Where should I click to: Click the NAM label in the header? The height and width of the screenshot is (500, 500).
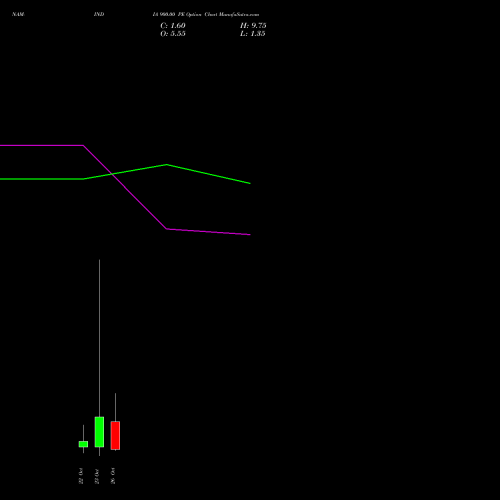click(x=18, y=14)
